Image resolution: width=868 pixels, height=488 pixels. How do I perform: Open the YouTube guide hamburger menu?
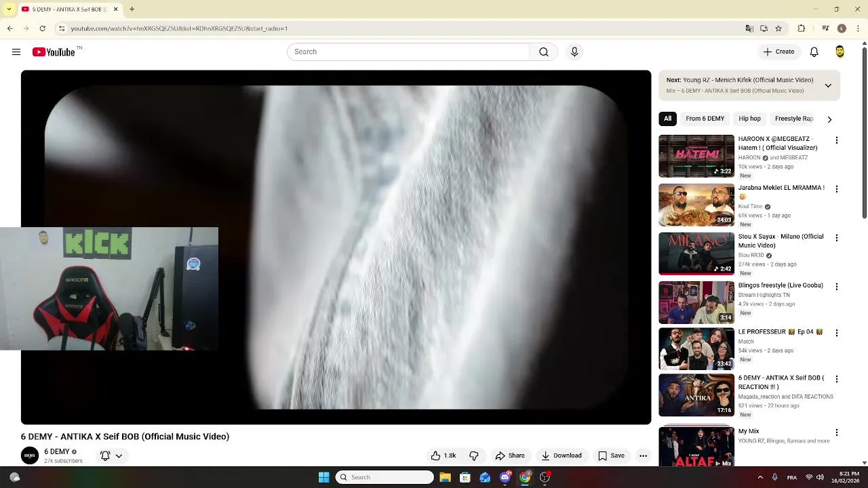[16, 52]
